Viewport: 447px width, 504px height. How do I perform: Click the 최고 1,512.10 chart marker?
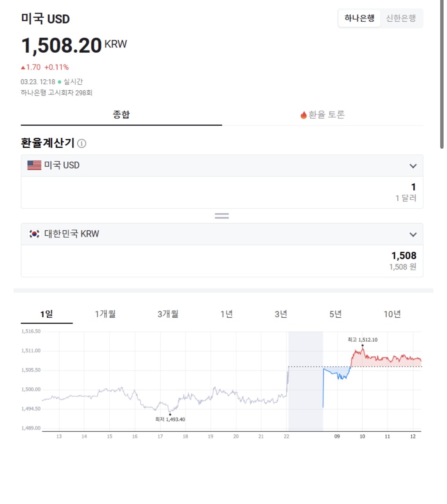click(362, 345)
